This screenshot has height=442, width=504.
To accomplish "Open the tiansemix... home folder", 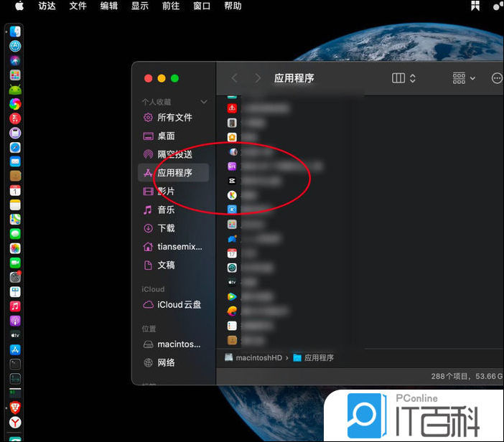I will (174, 247).
